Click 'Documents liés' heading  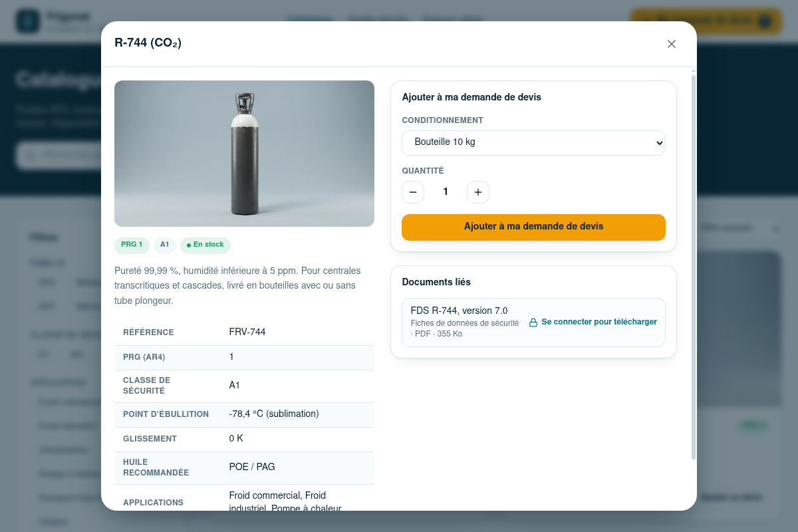coord(436,283)
